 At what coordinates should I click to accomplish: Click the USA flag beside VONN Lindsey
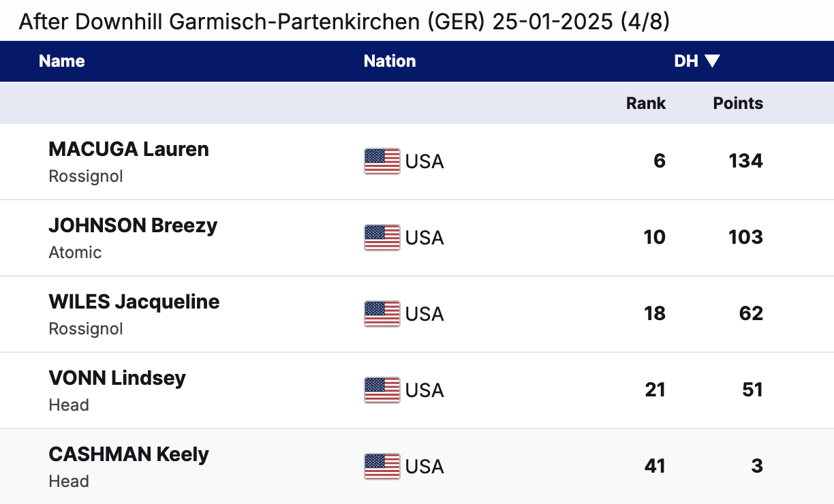(382, 390)
